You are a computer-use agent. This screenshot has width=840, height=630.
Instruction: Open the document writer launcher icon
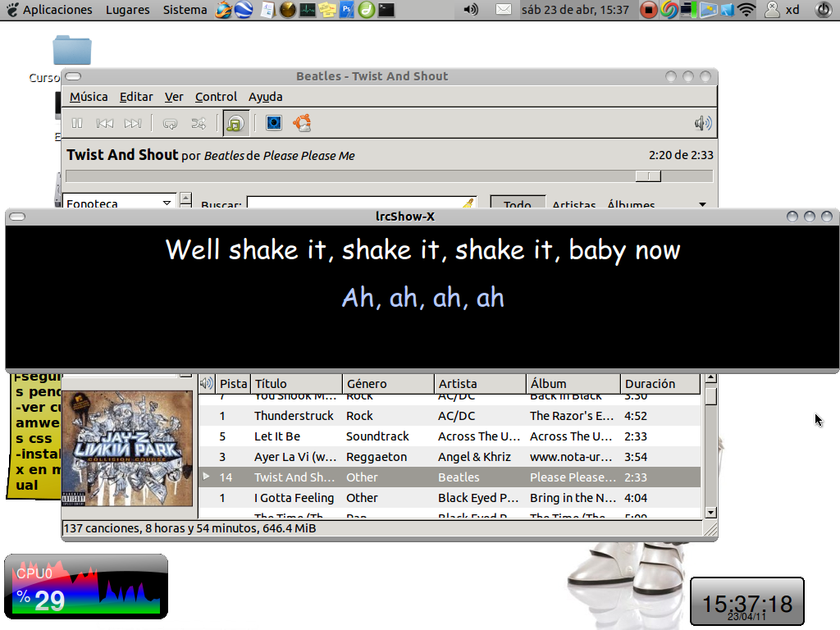(x=267, y=10)
